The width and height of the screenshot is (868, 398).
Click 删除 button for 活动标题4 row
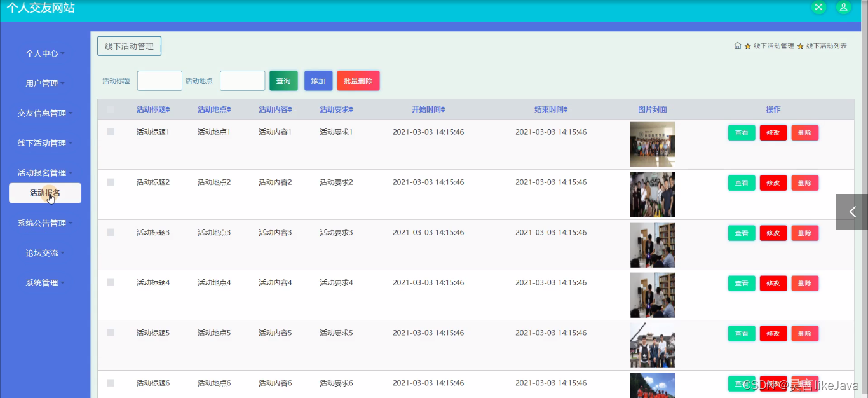click(x=805, y=284)
